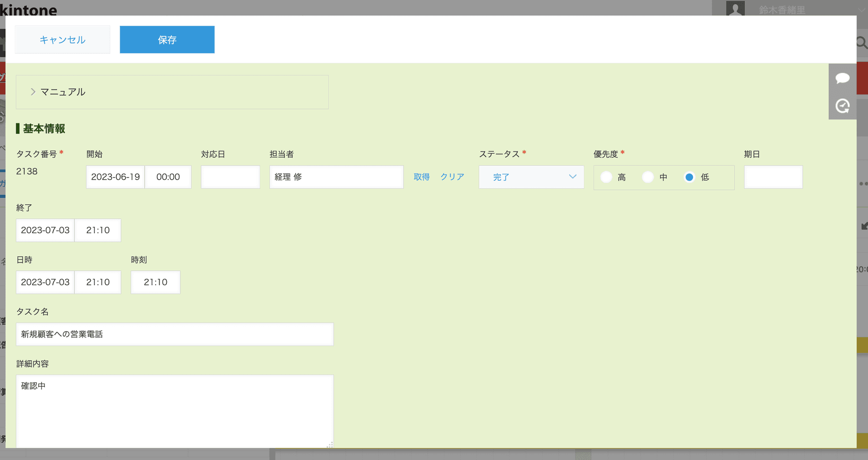The height and width of the screenshot is (460, 868).
Task: Click the empty 対応日 date field
Action: point(231,177)
